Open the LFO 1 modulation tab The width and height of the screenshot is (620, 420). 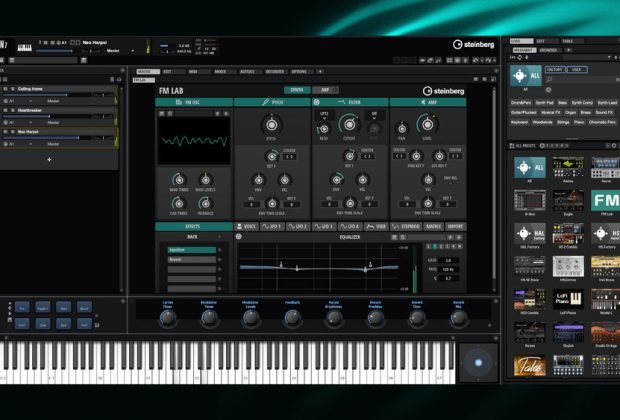(x=272, y=227)
